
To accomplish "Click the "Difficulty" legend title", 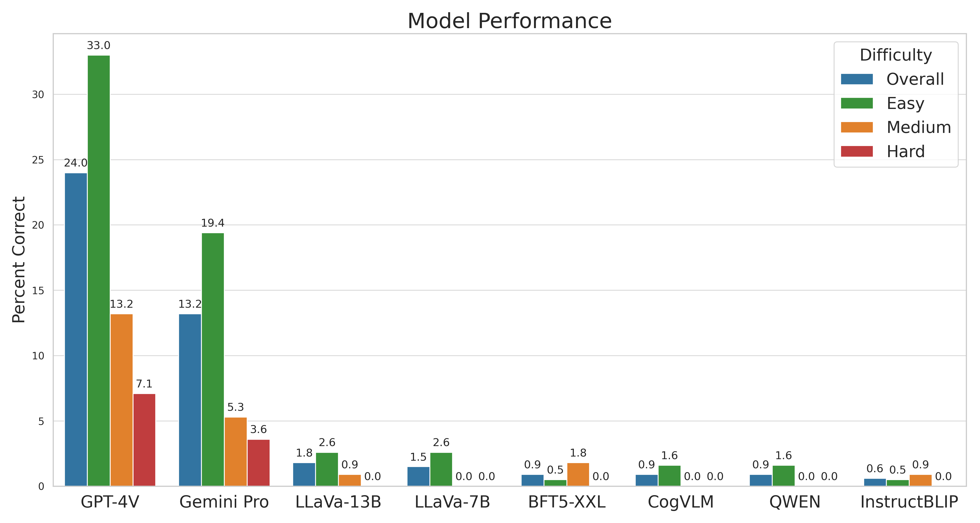I will tap(896, 55).
